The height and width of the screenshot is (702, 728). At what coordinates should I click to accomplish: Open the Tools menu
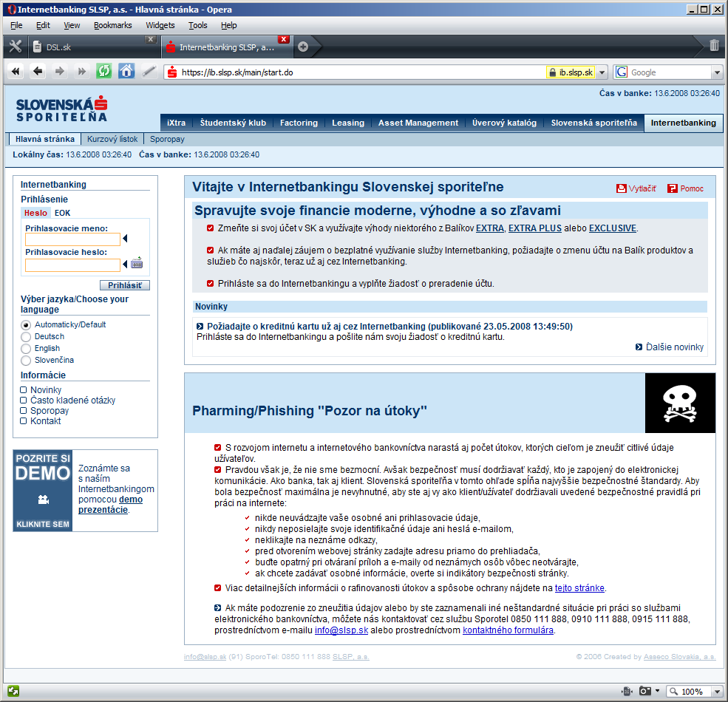[198, 25]
